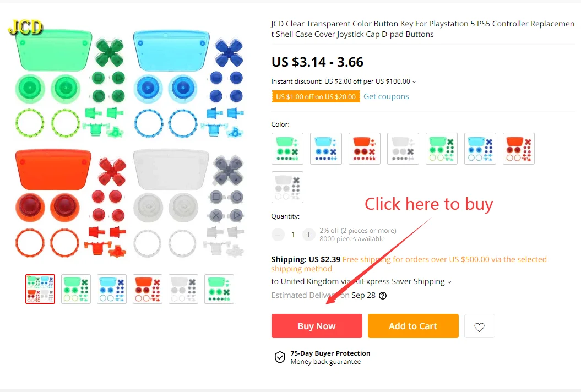Open the Get coupons link

point(386,96)
